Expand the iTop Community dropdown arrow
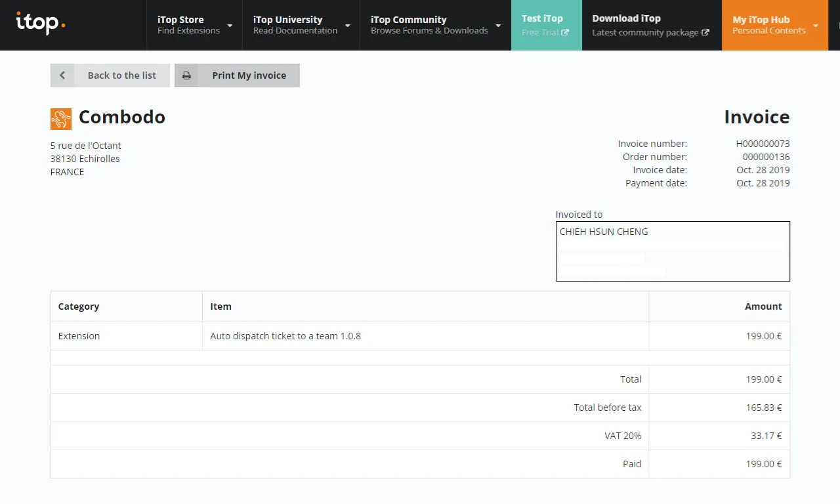This screenshot has height=504, width=840. [x=498, y=26]
